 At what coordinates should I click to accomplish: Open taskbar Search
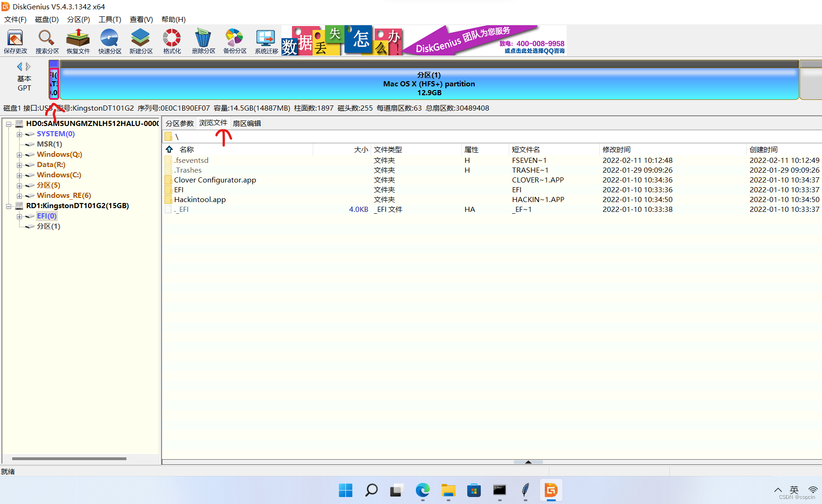(371, 490)
